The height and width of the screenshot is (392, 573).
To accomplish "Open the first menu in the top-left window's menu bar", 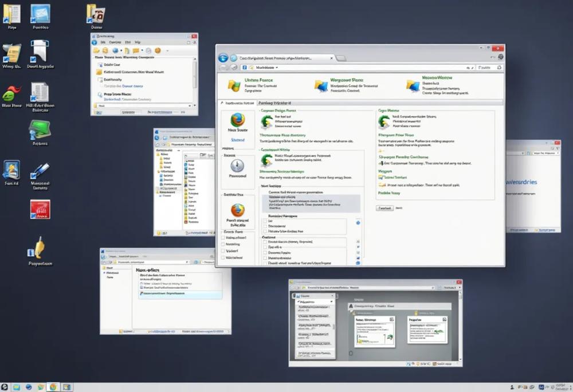I will 103,42.
